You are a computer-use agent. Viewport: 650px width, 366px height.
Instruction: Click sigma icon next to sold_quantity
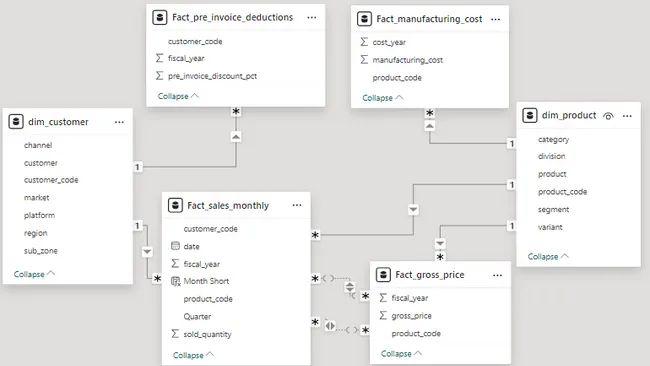[175, 334]
